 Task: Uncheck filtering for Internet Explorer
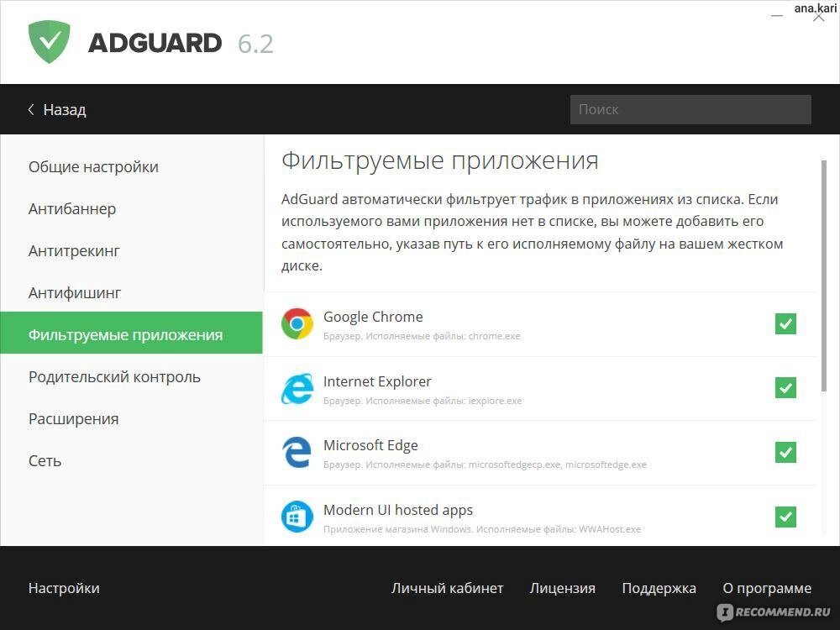pos(785,388)
